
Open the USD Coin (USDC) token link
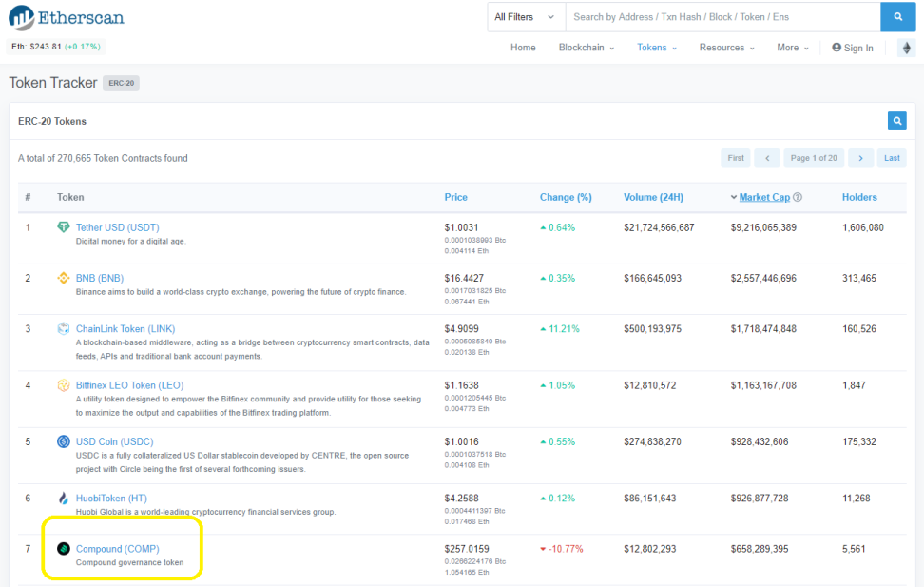(x=114, y=441)
